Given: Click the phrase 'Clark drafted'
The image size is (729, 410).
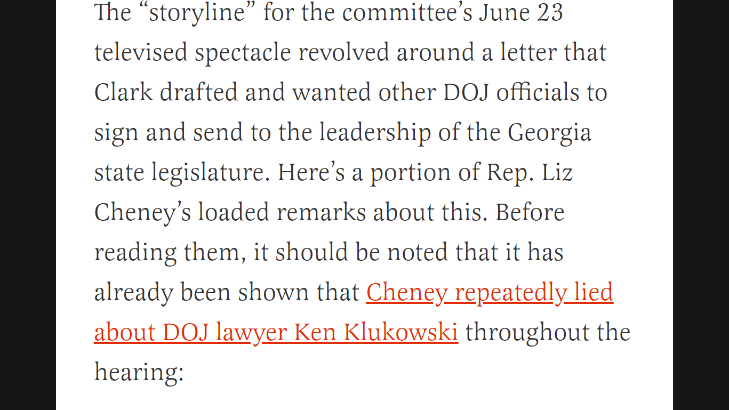Looking at the screenshot, I should 166,92.
